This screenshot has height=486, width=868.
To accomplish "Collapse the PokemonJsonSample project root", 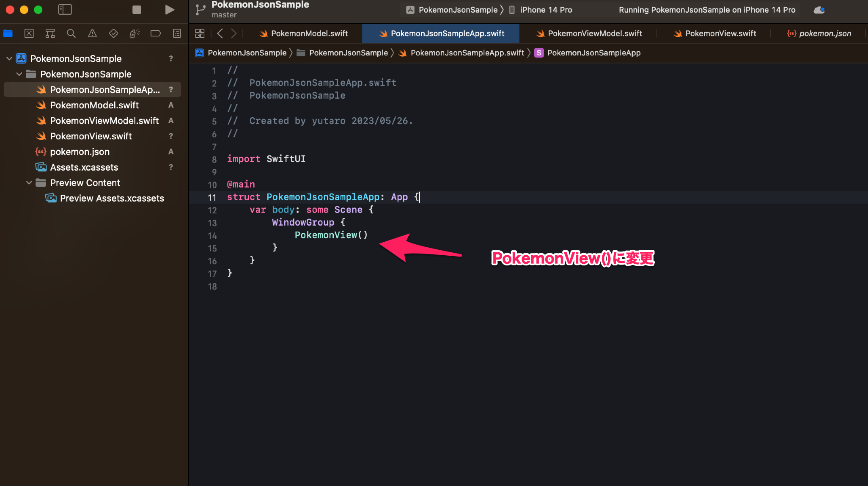I will tap(9, 58).
